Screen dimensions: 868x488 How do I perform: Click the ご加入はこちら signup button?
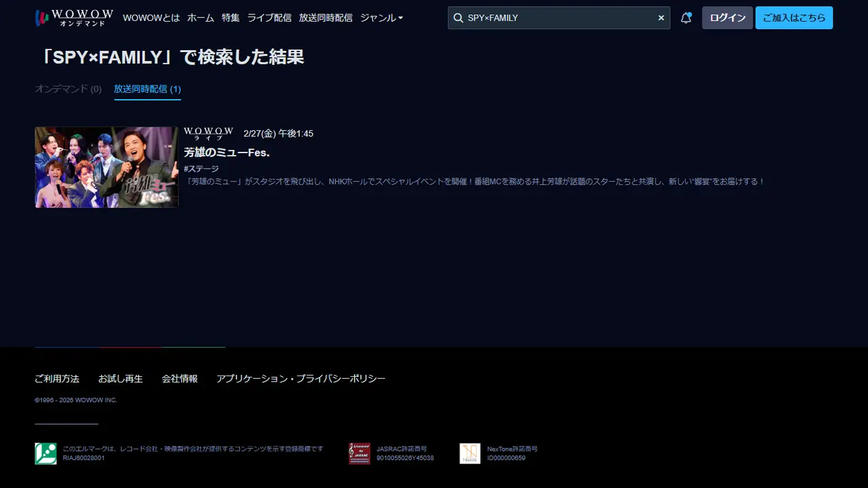(793, 18)
